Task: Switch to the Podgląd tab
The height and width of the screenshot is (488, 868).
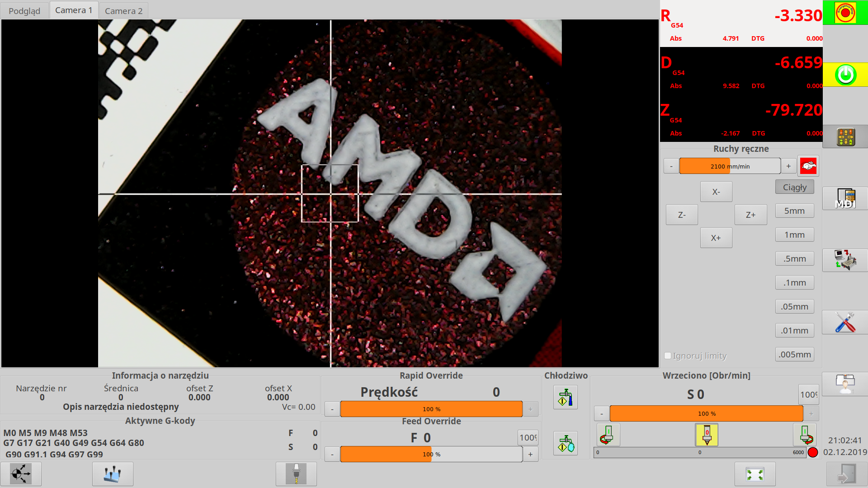Action: click(24, 11)
